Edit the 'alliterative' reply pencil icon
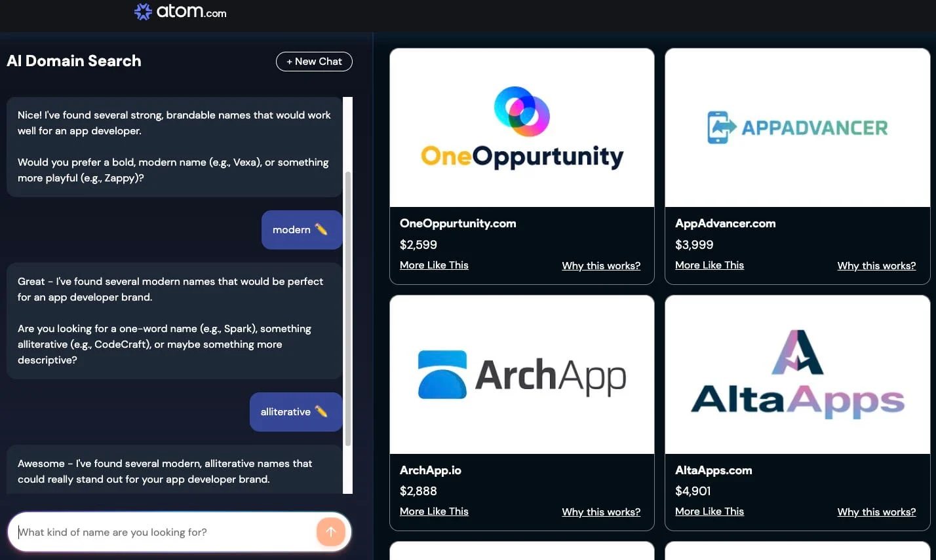936x560 pixels. click(x=321, y=411)
